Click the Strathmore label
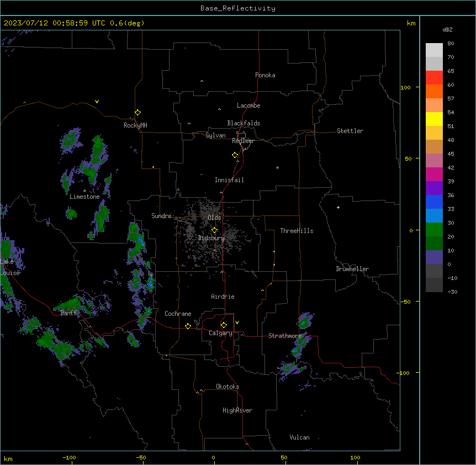This screenshot has width=476, height=465. [x=285, y=336]
